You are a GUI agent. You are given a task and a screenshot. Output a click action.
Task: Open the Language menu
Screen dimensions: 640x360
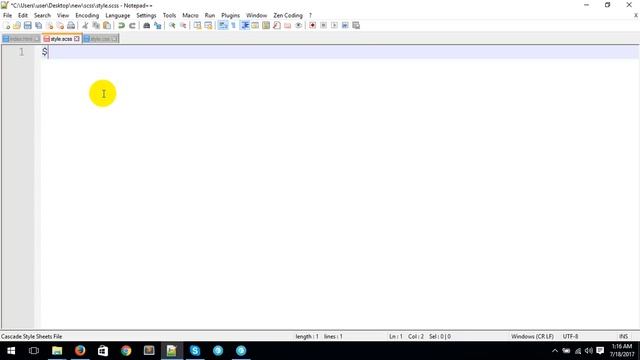118,16
